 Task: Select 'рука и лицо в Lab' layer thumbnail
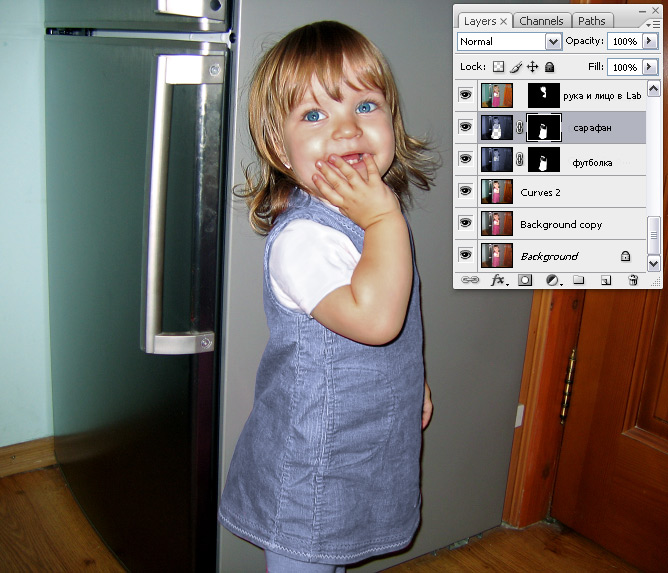pos(497,95)
